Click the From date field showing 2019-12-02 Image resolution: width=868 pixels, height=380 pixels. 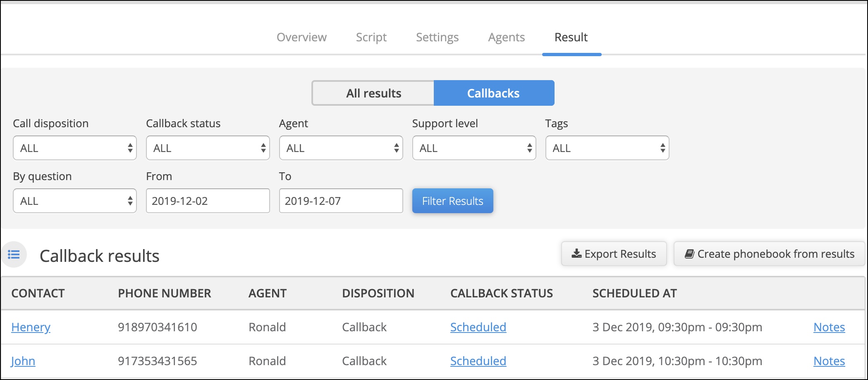tap(208, 201)
